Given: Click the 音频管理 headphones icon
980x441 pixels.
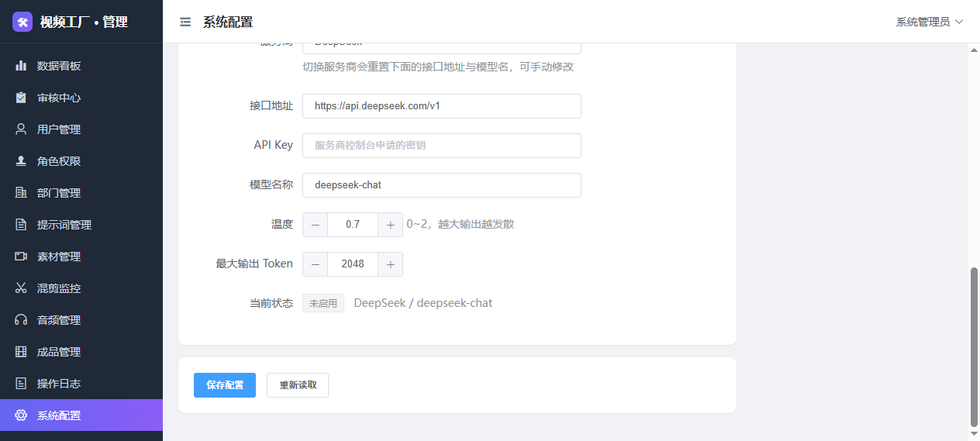Looking at the screenshot, I should (21, 320).
